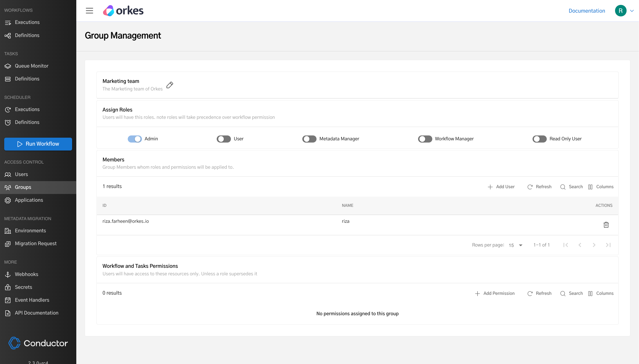Click Refresh in Members section

(539, 187)
